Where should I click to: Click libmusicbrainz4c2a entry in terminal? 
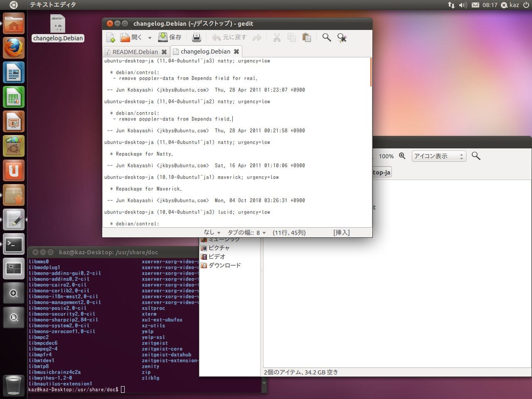click(x=54, y=372)
